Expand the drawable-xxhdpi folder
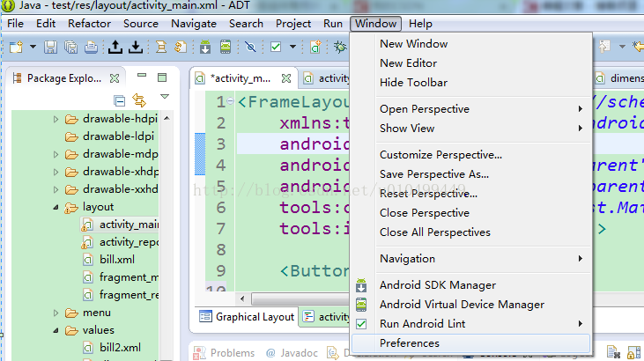The height and width of the screenshot is (361, 644). 56,189
